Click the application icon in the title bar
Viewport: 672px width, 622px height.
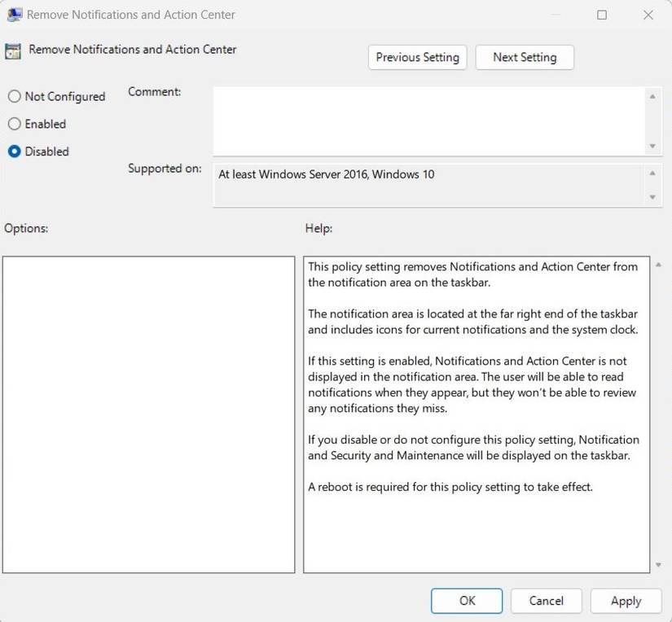(x=13, y=15)
